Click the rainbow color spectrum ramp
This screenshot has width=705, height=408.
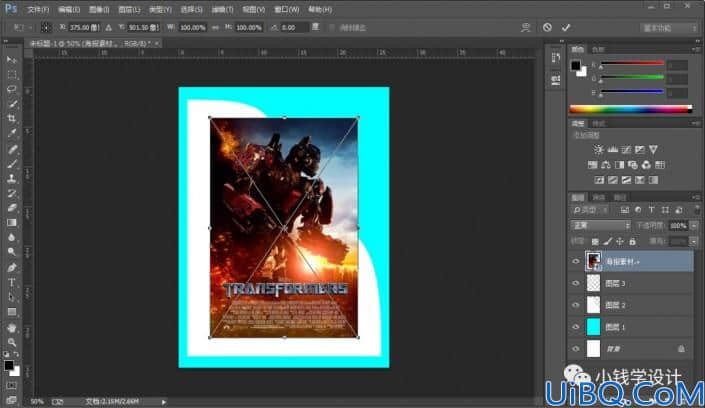[x=631, y=109]
